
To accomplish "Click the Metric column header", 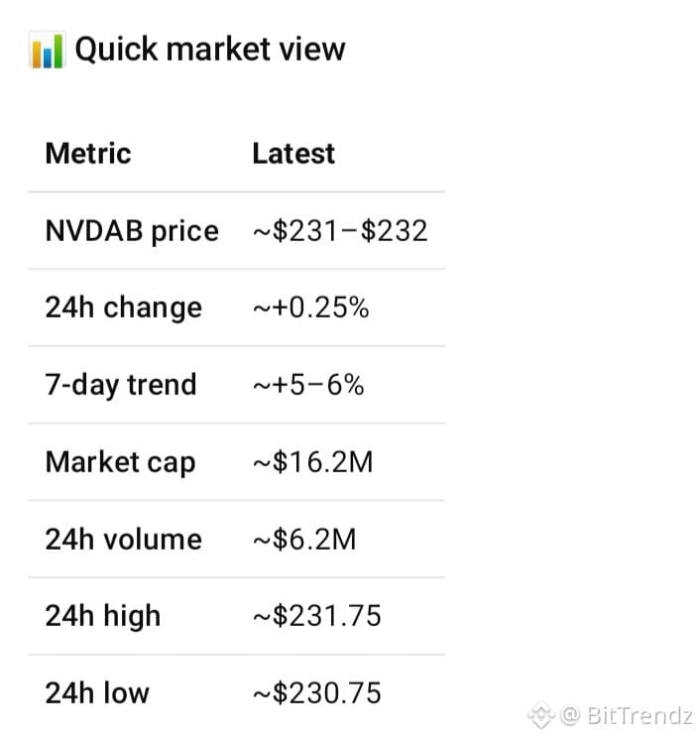I will pos(88,154).
